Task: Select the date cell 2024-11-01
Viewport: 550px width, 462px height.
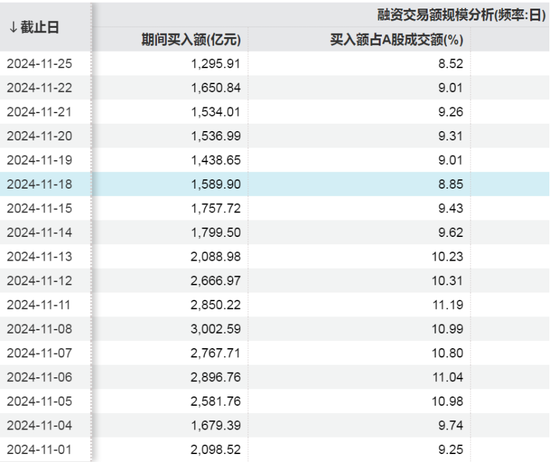Action: tap(39, 450)
